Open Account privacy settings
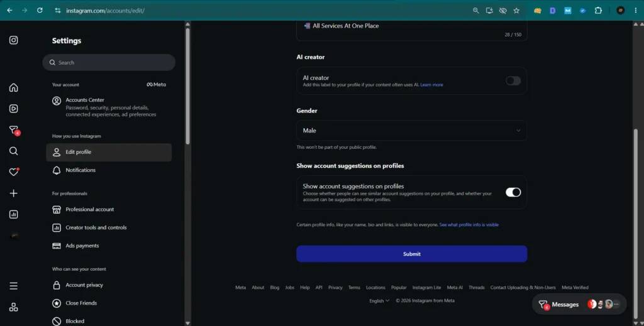 [109, 285]
